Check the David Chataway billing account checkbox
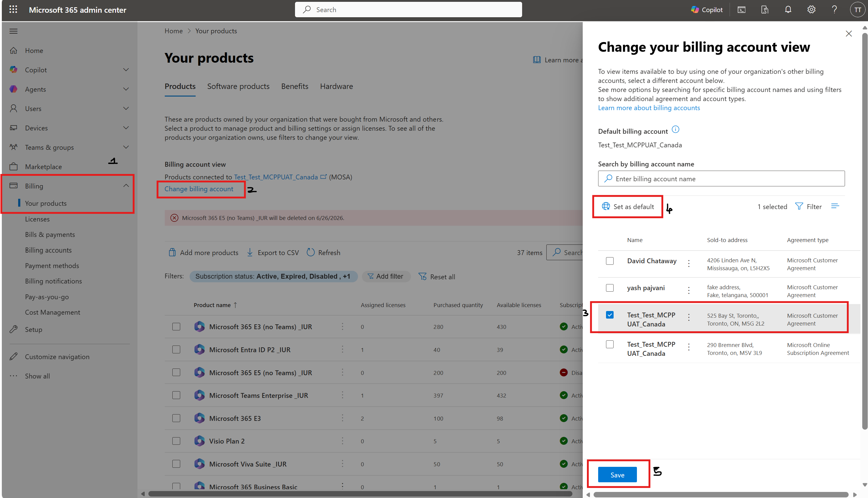 pos(610,261)
